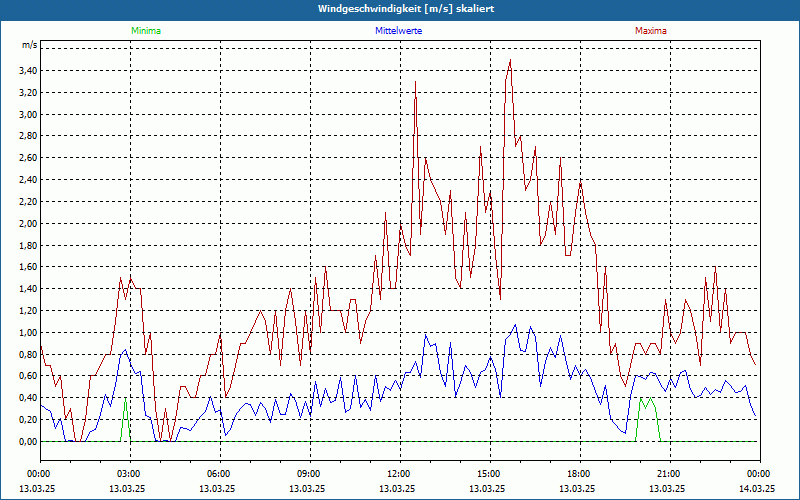Click the 21:00 time axis label
This screenshot has height=500, width=800.
[668, 474]
